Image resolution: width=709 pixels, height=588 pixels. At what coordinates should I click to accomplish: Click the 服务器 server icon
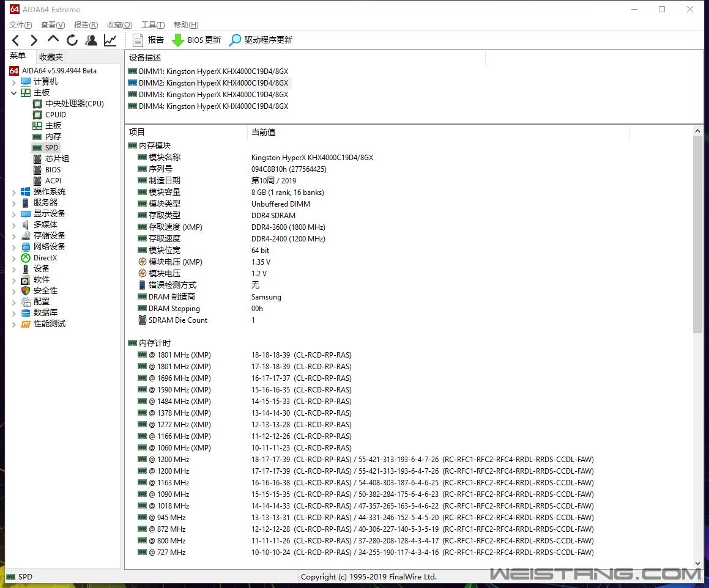tap(26, 203)
